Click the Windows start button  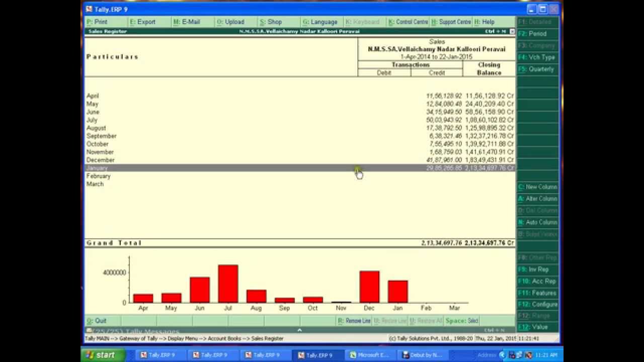click(x=104, y=355)
